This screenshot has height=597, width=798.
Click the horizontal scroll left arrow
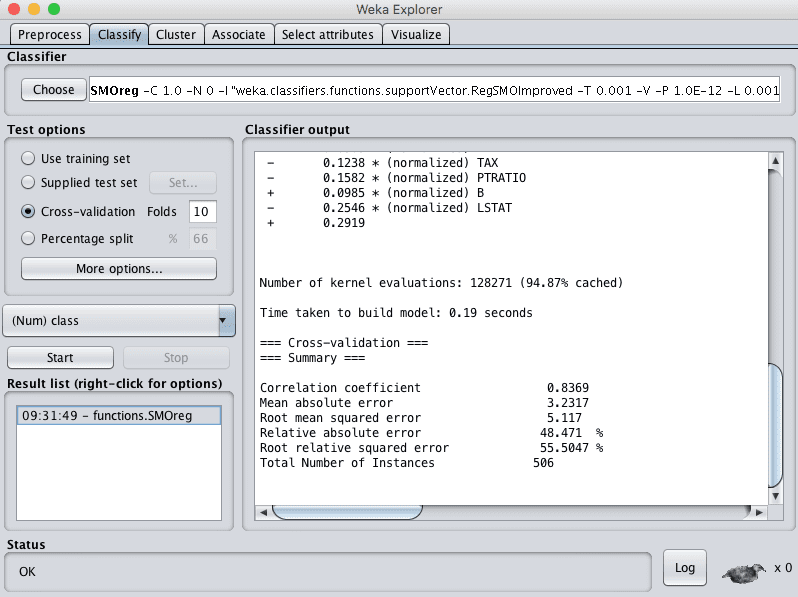pyautogui.click(x=264, y=513)
